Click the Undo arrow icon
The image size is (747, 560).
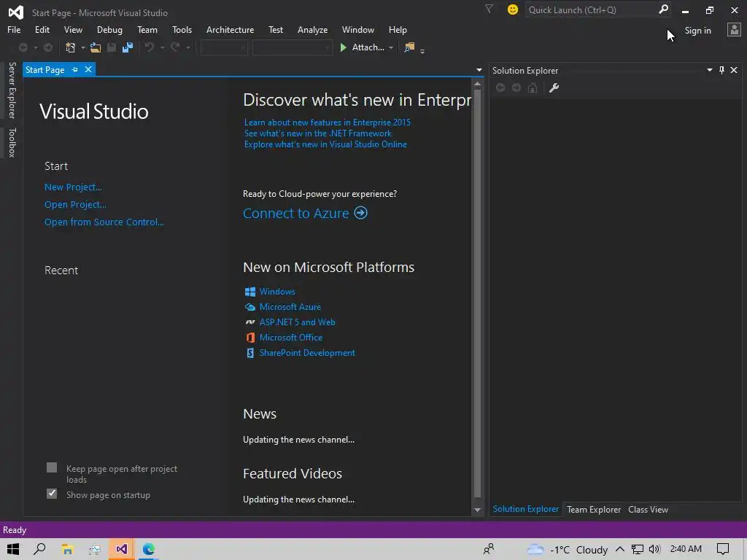click(150, 47)
